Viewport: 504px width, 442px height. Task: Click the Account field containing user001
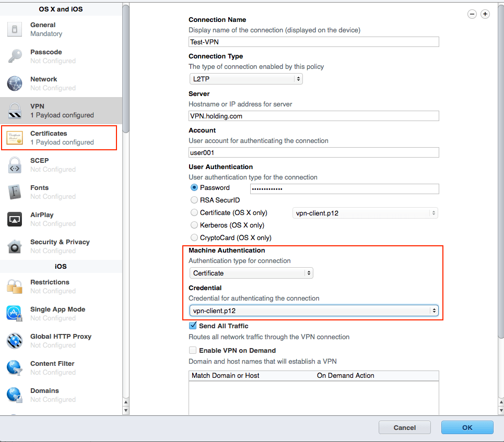pos(313,152)
